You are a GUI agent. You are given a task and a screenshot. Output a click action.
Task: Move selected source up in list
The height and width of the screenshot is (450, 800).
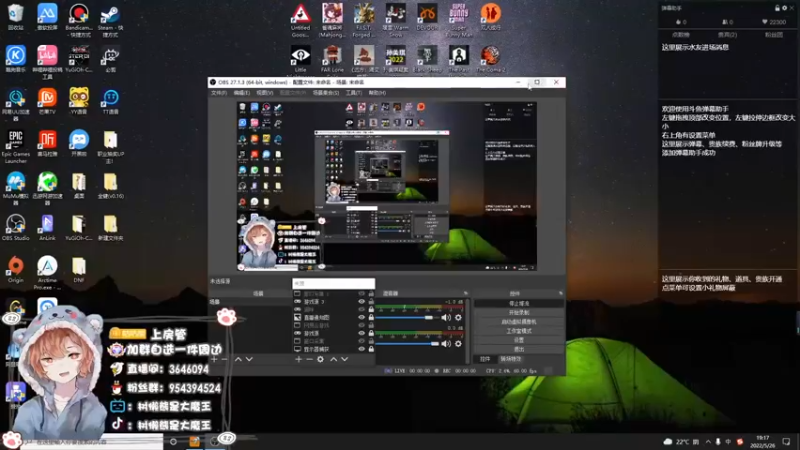334,359
